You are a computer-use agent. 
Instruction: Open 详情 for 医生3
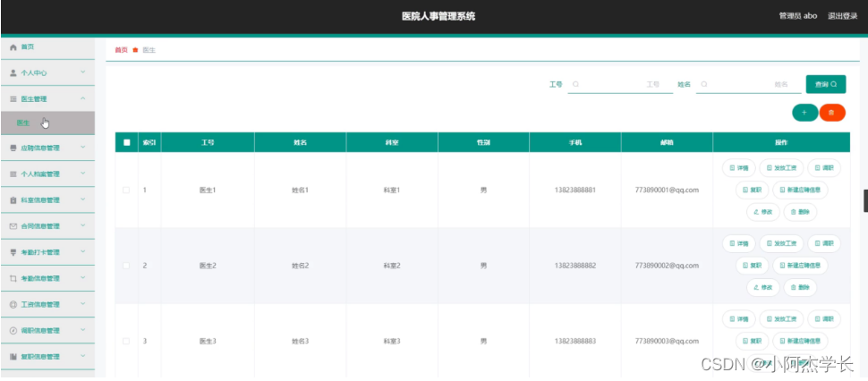coord(739,319)
